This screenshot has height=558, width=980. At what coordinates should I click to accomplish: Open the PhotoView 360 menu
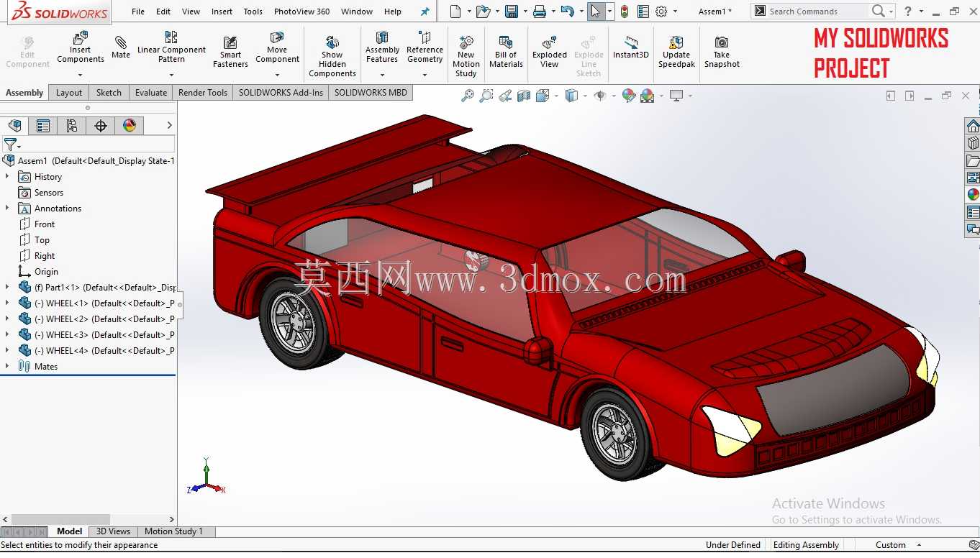302,12
